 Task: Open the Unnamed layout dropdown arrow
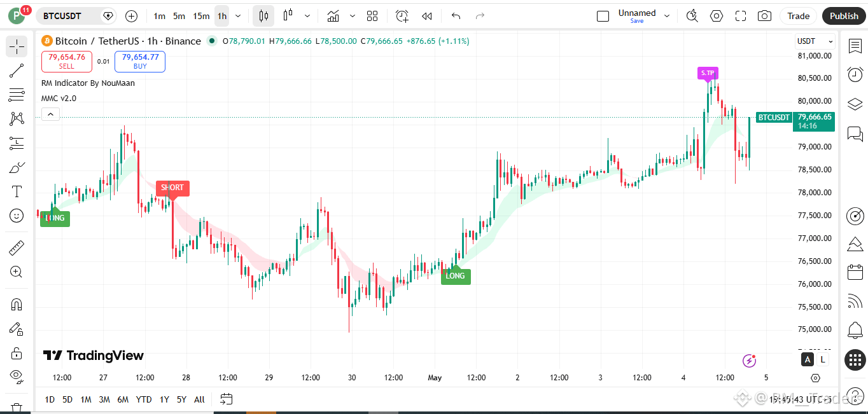[667, 16]
